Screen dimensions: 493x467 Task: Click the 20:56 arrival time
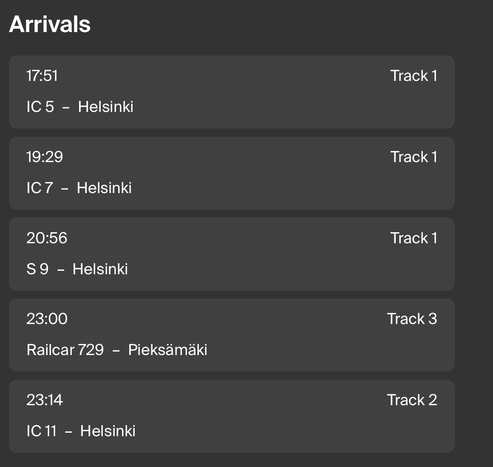(47, 238)
